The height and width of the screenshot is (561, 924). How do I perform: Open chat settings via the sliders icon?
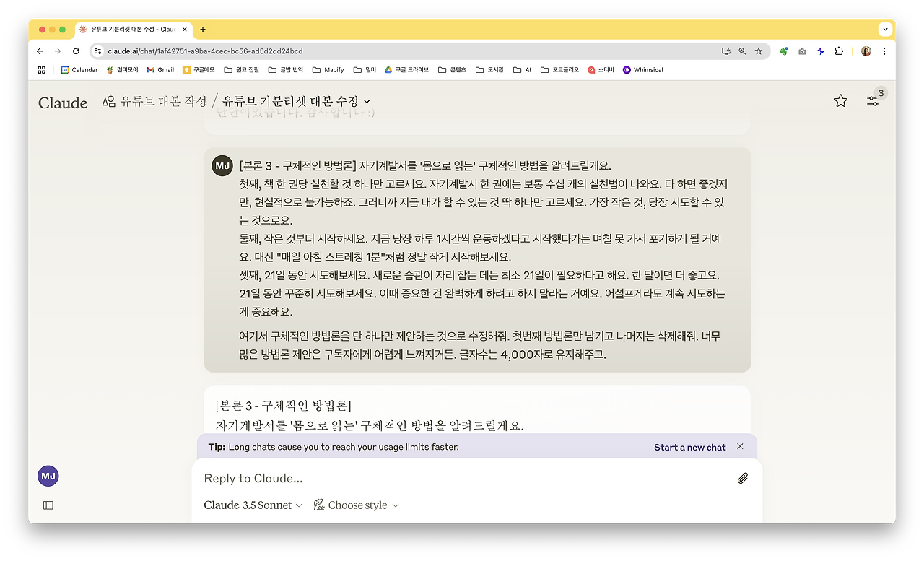[x=873, y=101]
